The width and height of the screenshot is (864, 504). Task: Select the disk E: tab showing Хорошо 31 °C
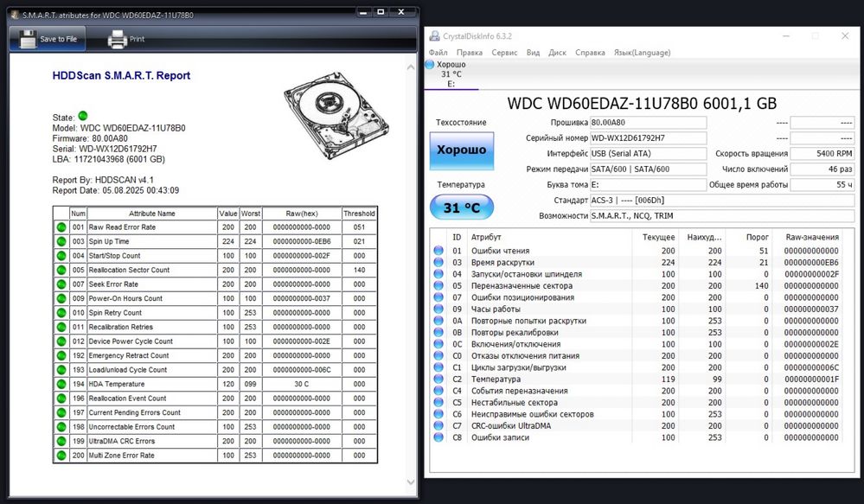[451, 74]
